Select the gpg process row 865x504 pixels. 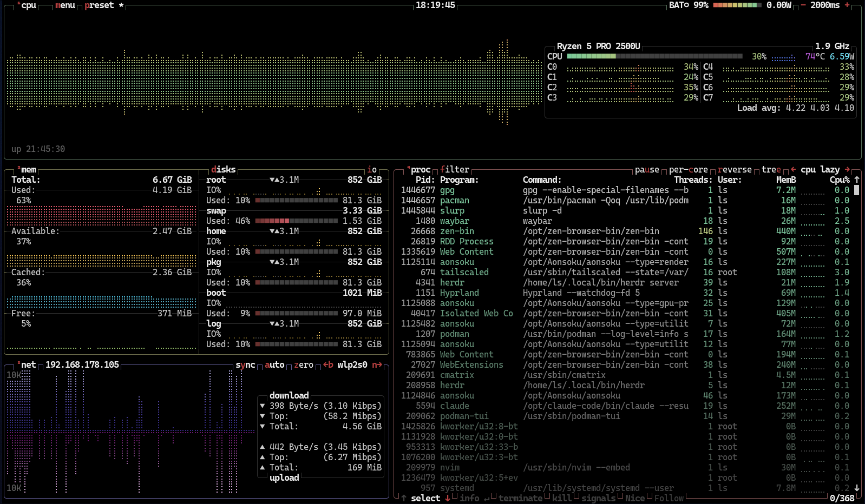point(625,190)
